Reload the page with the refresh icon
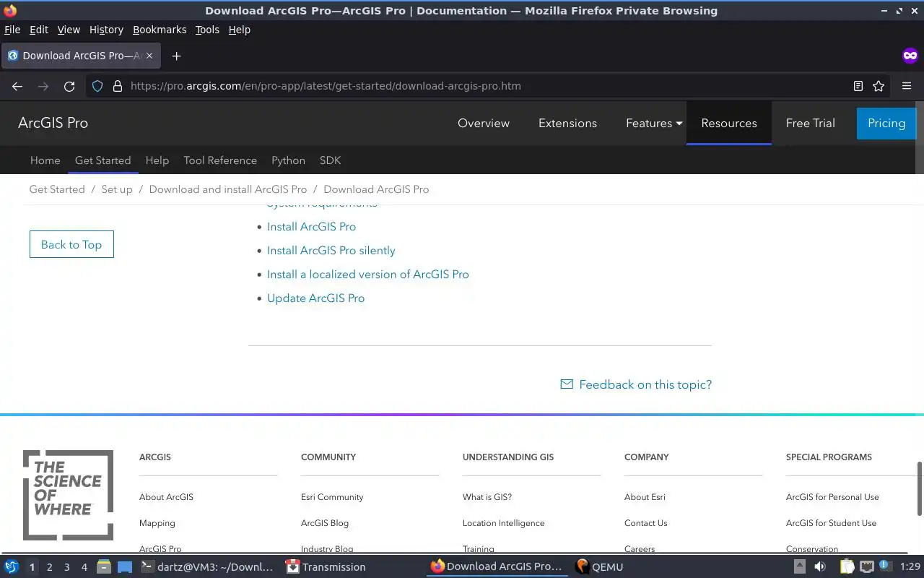 69,86
